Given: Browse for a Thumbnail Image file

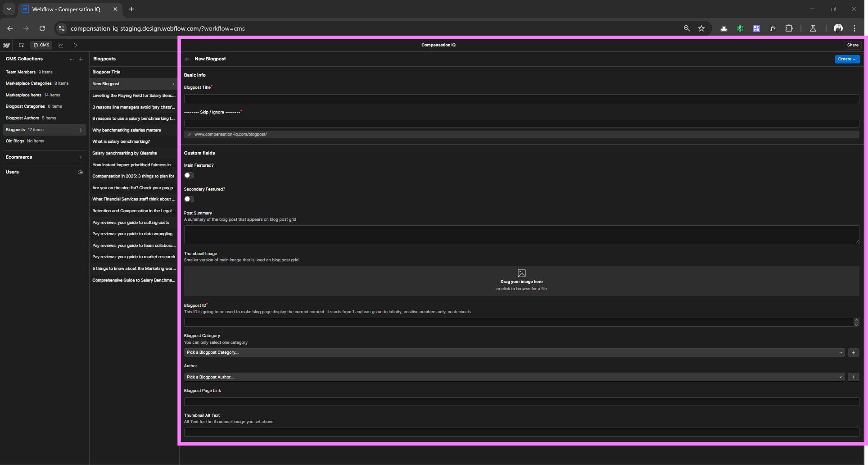Looking at the screenshot, I should pyautogui.click(x=521, y=281).
